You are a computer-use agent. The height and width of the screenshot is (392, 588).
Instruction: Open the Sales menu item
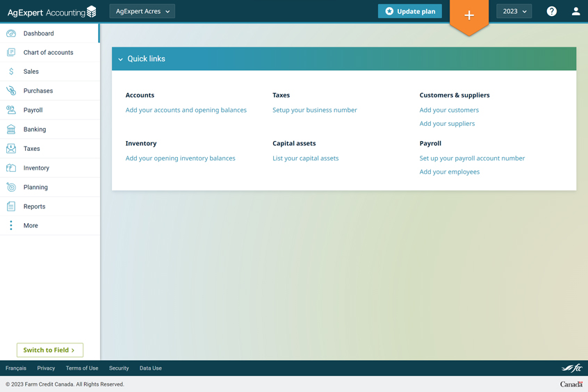[x=50, y=72]
